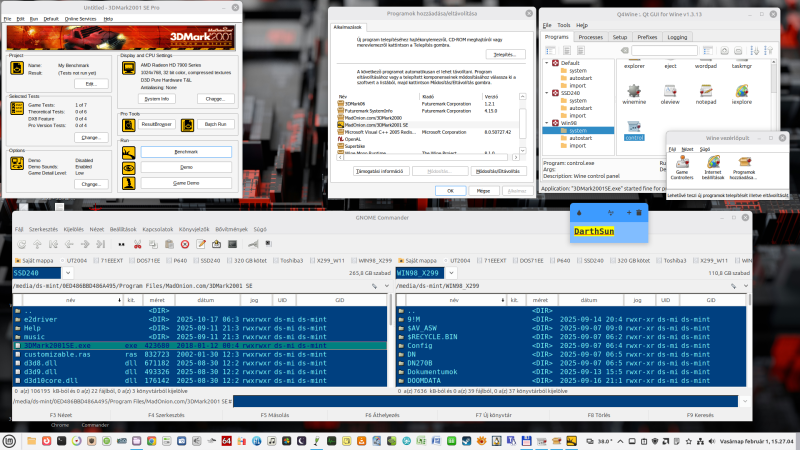Select the Dokumentumok folder in the right panel
The width and height of the screenshot is (800, 450).
click(x=571, y=372)
